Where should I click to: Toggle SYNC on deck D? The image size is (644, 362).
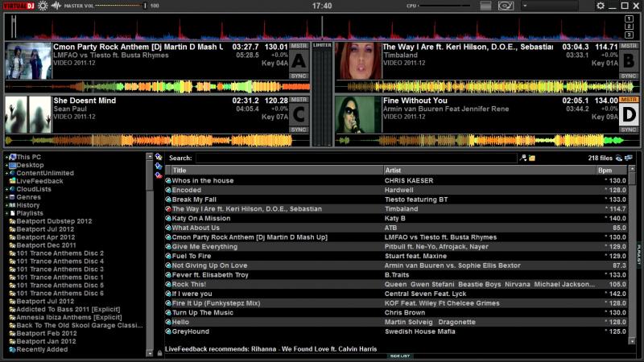[629, 130]
